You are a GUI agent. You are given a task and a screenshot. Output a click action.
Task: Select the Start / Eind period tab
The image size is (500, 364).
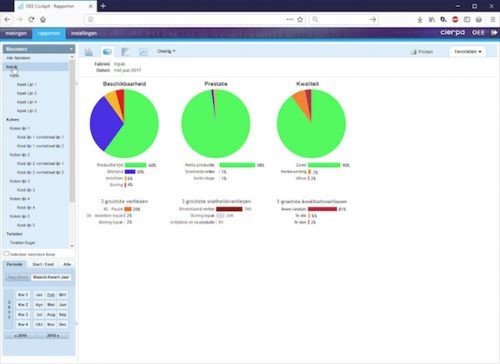tap(43, 264)
